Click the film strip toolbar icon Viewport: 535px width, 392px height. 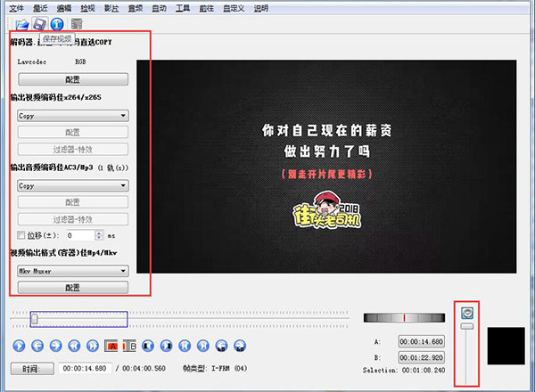point(77,24)
